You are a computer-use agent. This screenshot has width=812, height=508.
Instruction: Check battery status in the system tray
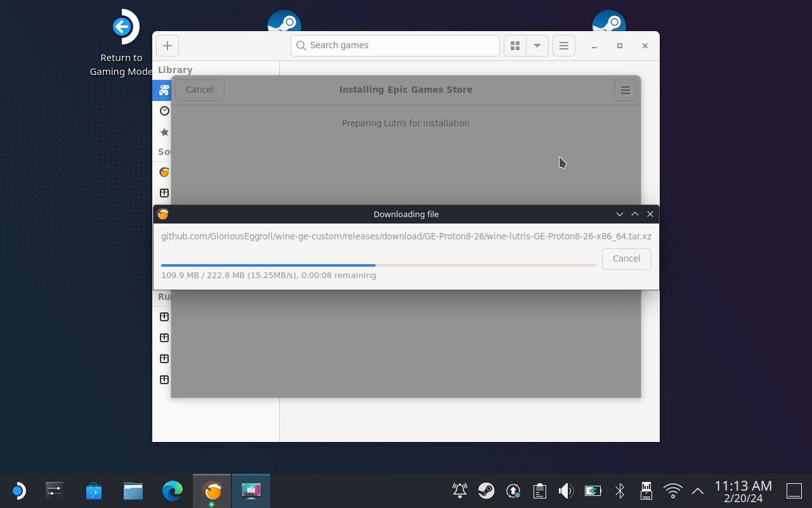(593, 490)
